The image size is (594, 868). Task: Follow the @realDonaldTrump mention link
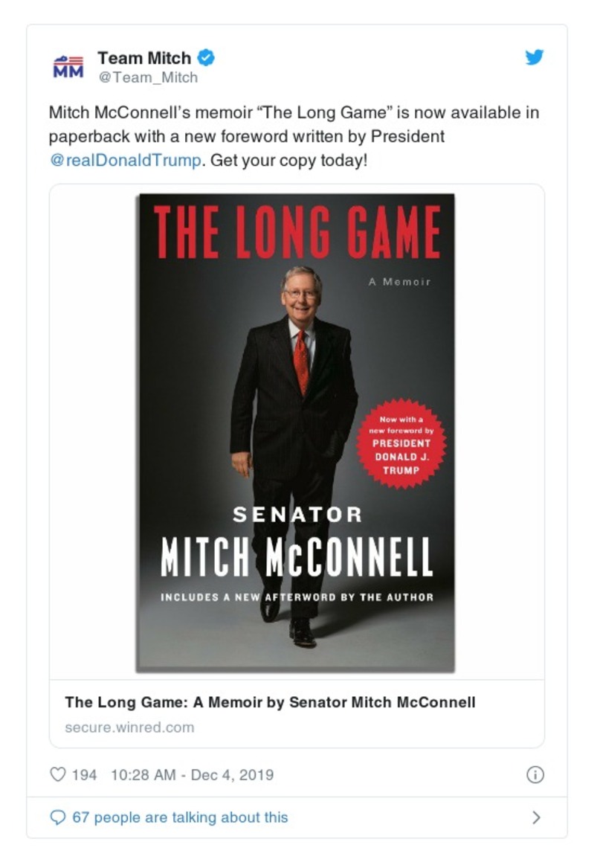[125, 161]
